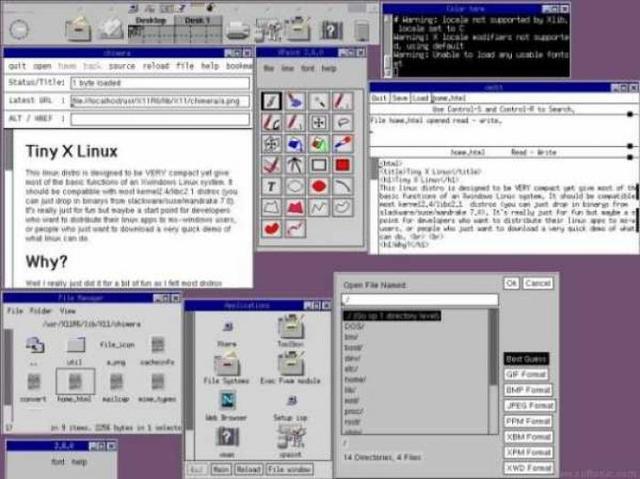This screenshot has width=640, height=479.
Task: Open the util folder in File Manager
Action: pyautogui.click(x=76, y=345)
